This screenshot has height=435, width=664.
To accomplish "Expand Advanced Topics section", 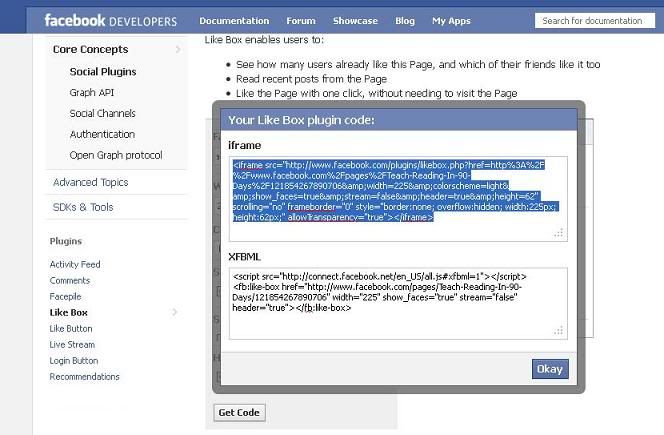I will (91, 182).
